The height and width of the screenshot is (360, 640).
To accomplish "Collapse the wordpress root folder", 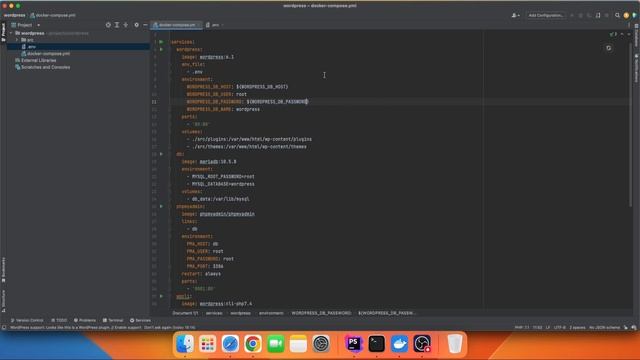I will click(x=11, y=33).
